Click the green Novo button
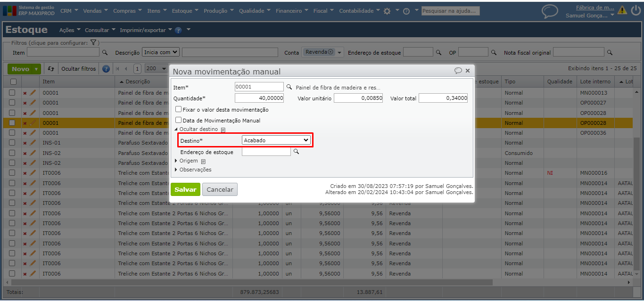This screenshot has width=644, height=301. pyautogui.click(x=20, y=69)
